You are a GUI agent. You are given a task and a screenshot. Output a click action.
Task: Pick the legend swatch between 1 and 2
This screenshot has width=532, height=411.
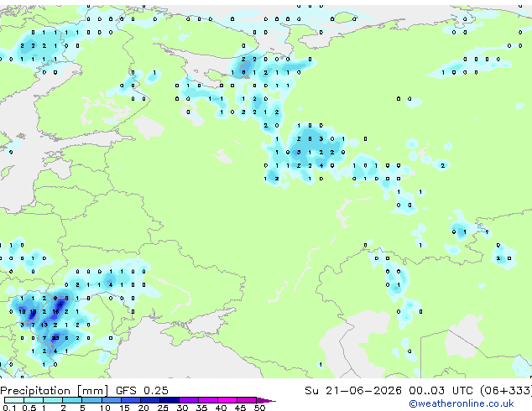53,400
